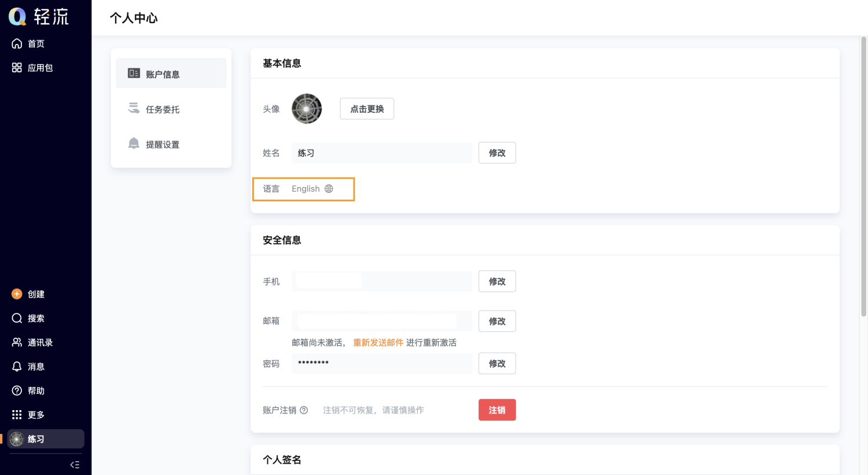Click the 轻流 logo icon

pos(18,17)
